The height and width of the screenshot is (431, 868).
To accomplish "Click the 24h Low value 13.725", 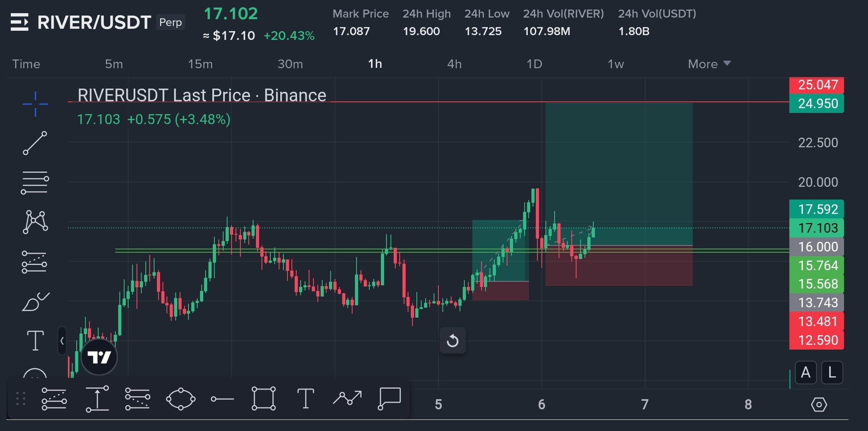I will 483,31.
